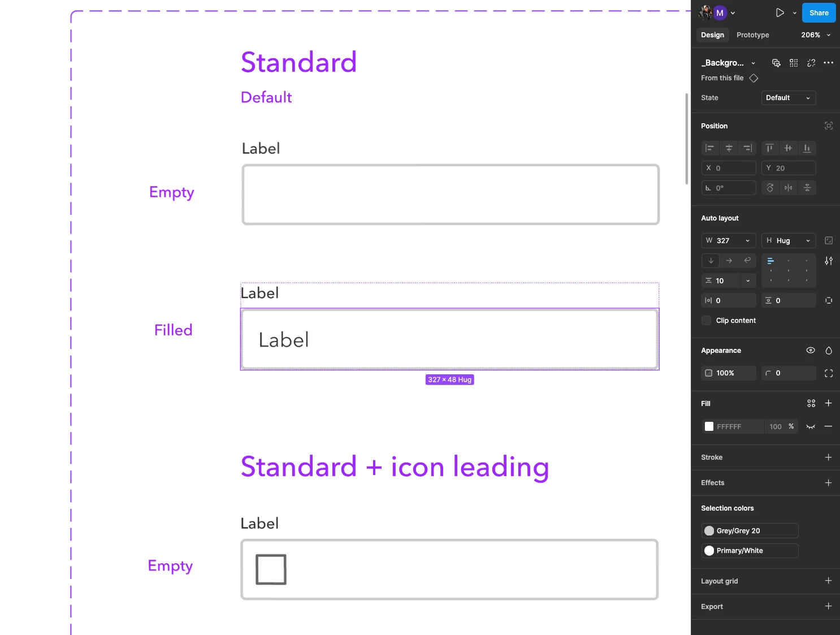Align selection to the right
This screenshot has width=840, height=635.
747,148
